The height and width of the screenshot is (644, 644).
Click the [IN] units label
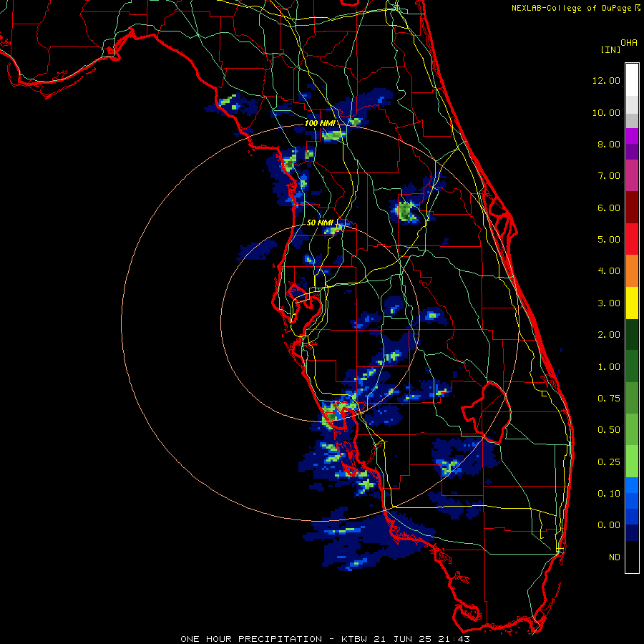(x=610, y=49)
